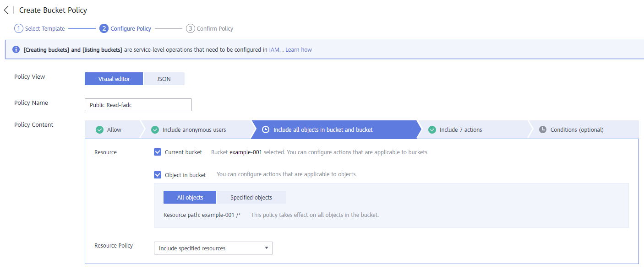Uncheck the Current bucket checkbox
The height and width of the screenshot is (270, 644).
(158, 152)
